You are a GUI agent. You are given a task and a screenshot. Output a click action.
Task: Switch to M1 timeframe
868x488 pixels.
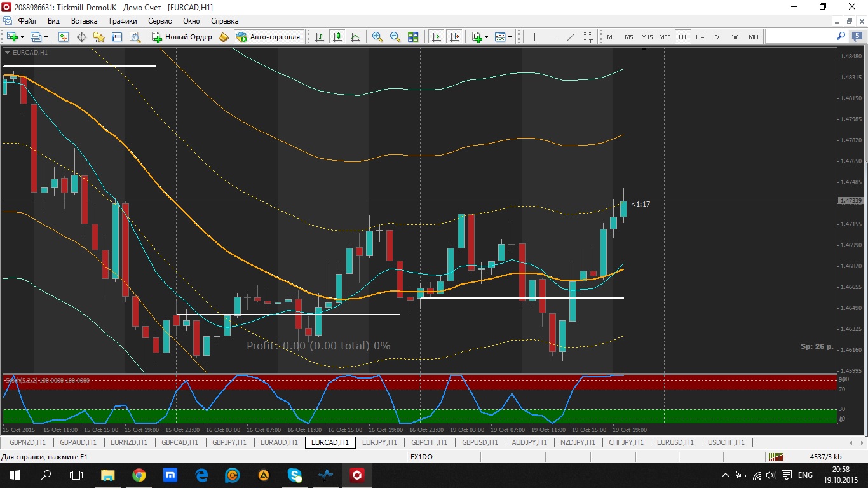[611, 37]
